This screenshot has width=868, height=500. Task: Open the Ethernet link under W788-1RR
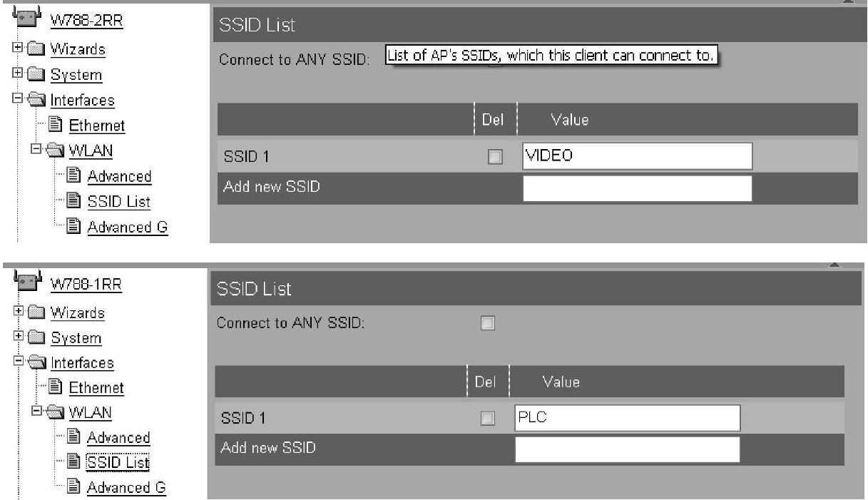pos(96,388)
